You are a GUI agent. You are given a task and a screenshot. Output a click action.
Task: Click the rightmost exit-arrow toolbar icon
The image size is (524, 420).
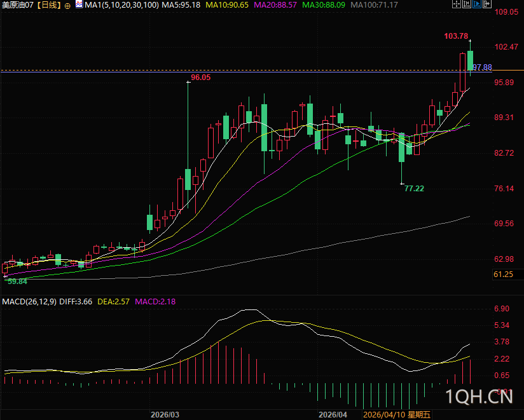tap(486, 5)
